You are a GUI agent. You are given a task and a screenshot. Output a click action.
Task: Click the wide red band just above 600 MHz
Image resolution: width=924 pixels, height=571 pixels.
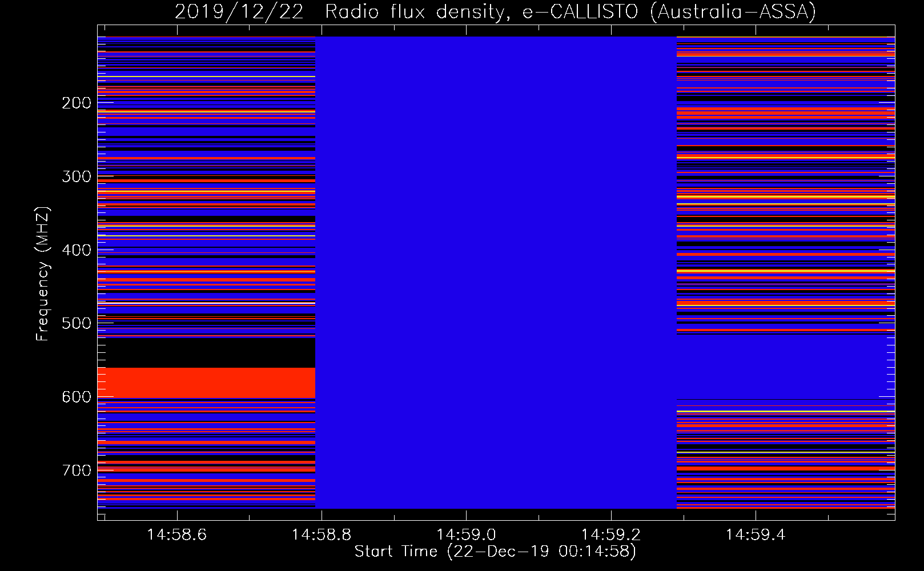coord(206,383)
